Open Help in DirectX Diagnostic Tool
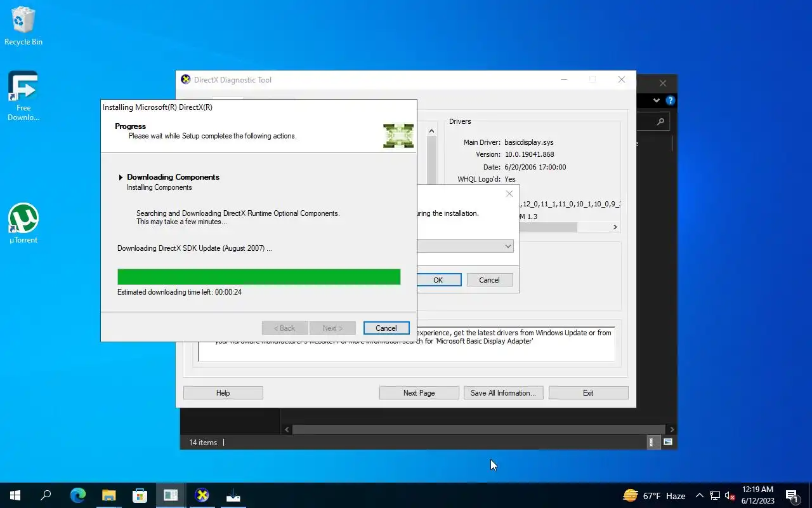 tap(223, 393)
